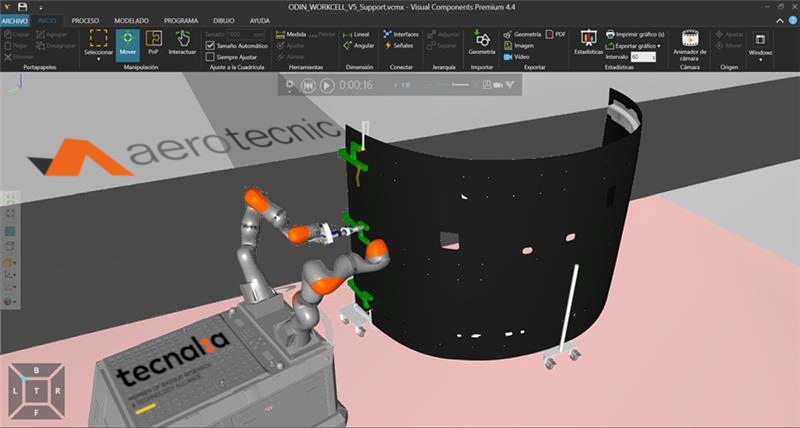The height and width of the screenshot is (428, 800).
Task: Import geometry with the Geometría button
Action: click(481, 43)
